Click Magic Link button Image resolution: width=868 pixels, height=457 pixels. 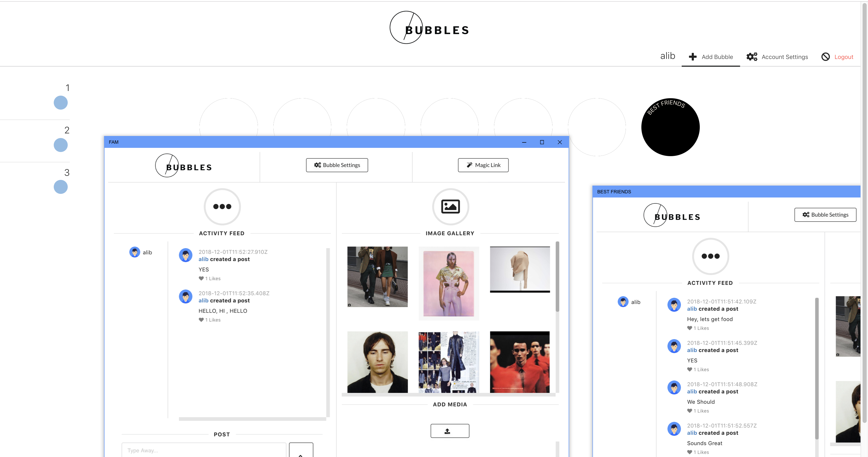click(x=483, y=165)
